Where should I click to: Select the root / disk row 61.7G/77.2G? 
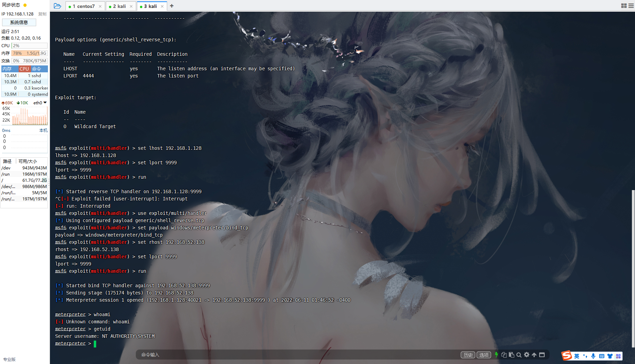24,180
